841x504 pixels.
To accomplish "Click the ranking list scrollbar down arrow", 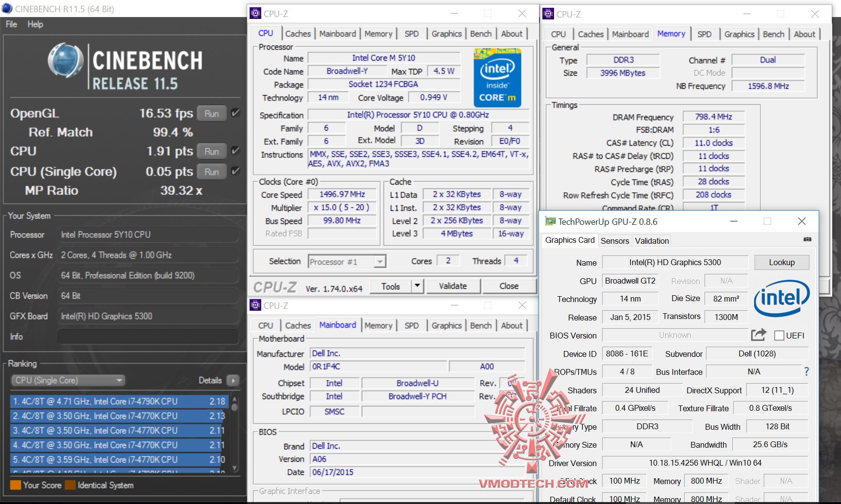I will [x=235, y=468].
